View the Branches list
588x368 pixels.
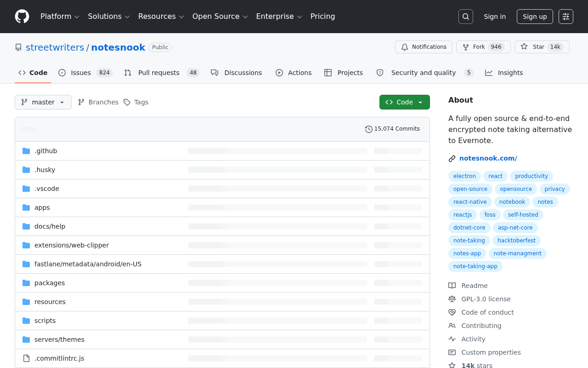click(x=98, y=102)
